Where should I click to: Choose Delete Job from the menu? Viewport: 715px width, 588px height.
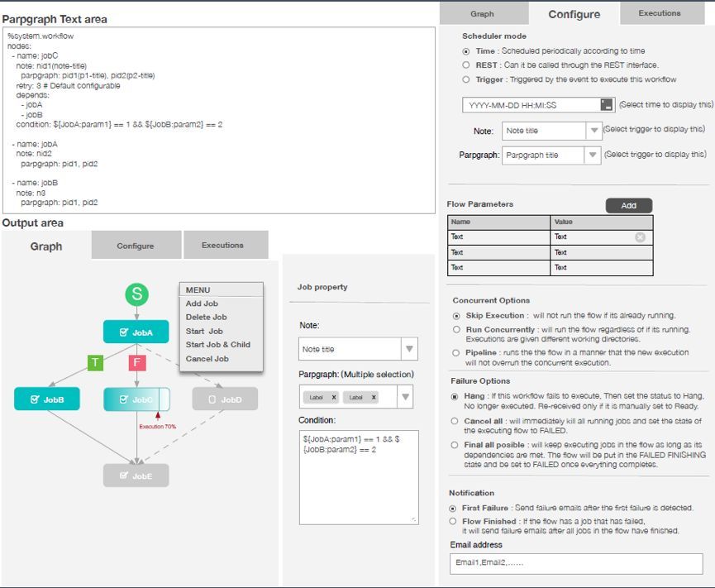[206, 317]
